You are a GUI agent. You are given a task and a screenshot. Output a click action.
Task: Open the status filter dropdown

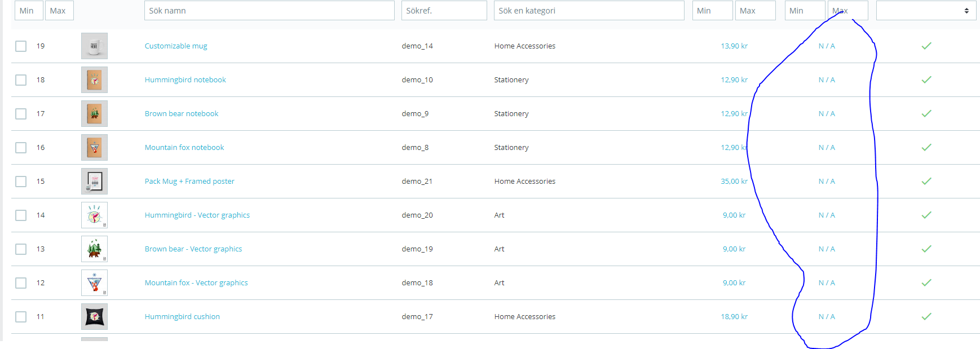point(926,11)
